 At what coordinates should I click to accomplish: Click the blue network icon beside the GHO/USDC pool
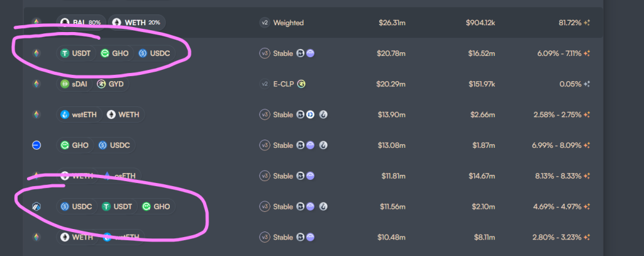(x=36, y=145)
